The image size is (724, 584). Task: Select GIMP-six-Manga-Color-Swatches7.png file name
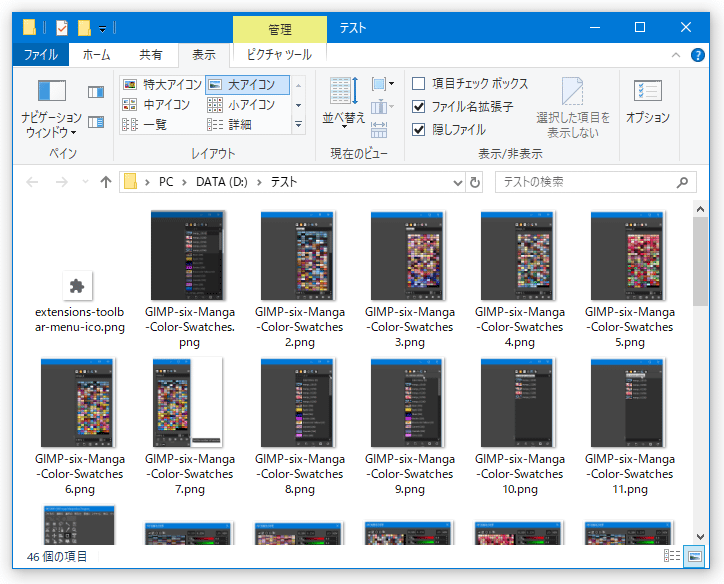190,474
